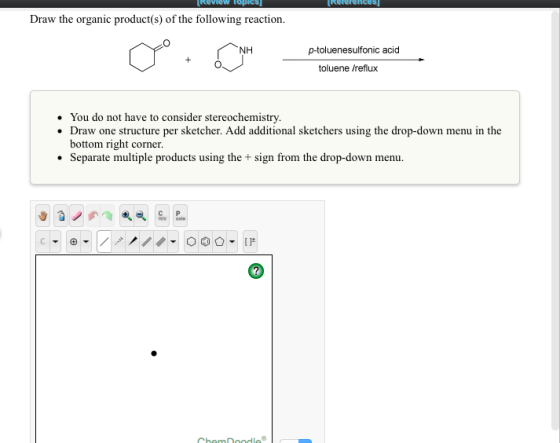Click the clear canvas spray-bottle icon
Viewport: 560px width, 443px height.
click(x=61, y=216)
